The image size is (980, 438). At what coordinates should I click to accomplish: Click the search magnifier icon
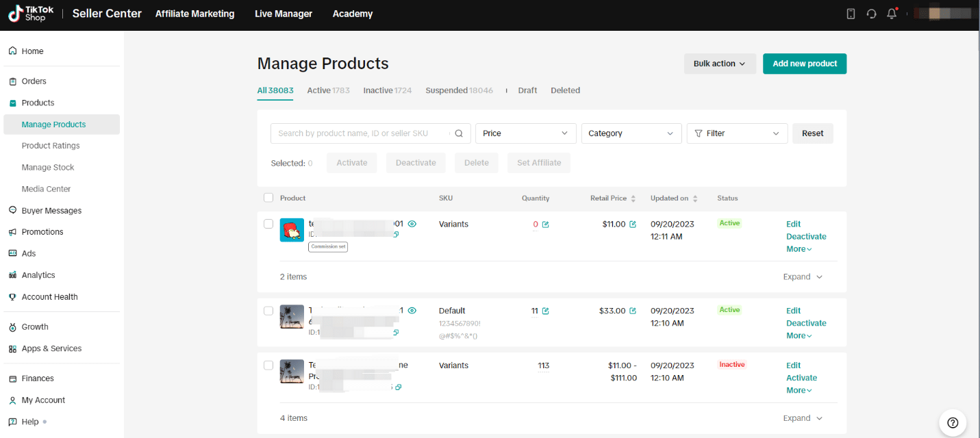pyautogui.click(x=459, y=133)
